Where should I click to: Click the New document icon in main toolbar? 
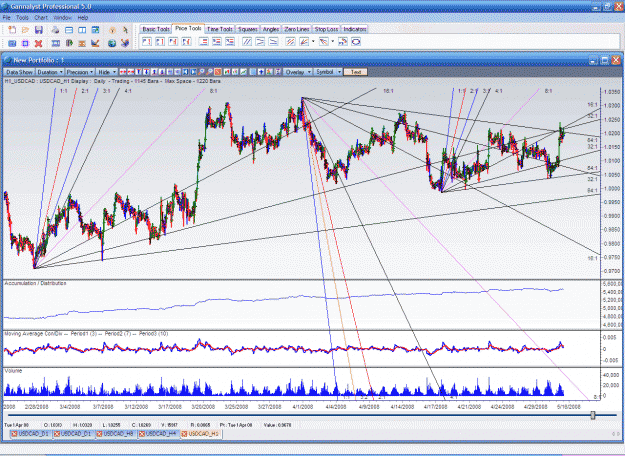click(x=12, y=30)
